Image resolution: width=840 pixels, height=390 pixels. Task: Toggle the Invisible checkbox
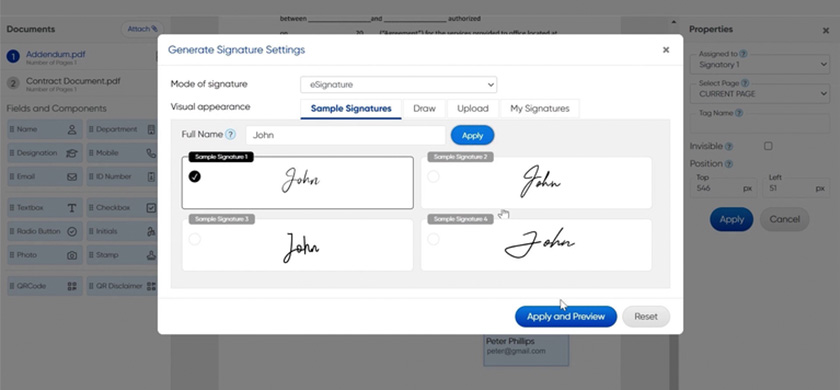click(x=768, y=146)
